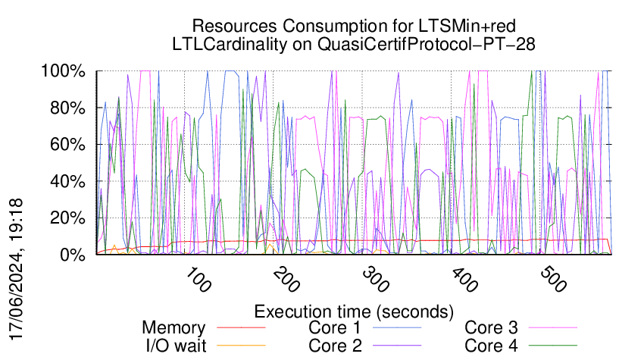Click the 40% y-axis label
The image size is (644, 360).
pyautogui.click(x=67, y=181)
